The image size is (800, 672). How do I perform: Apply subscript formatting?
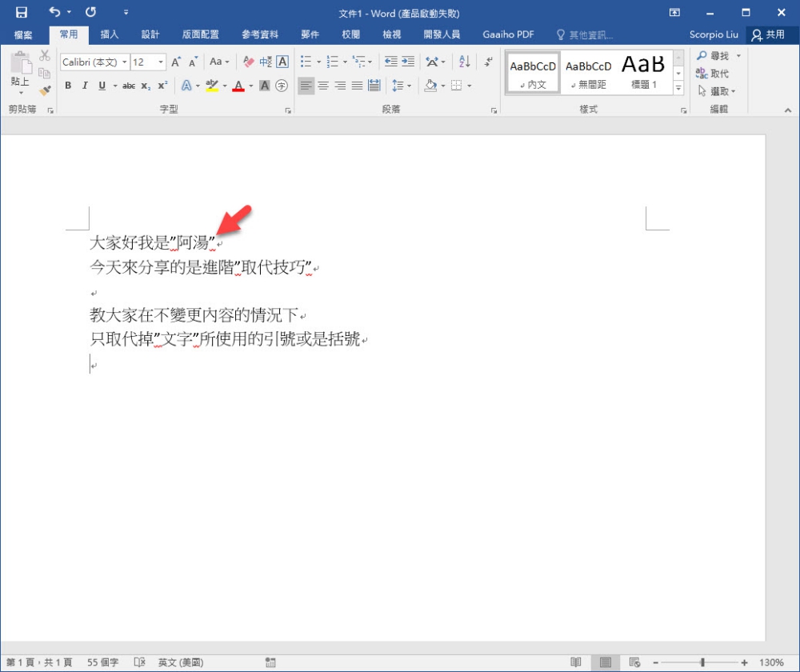pyautogui.click(x=146, y=86)
